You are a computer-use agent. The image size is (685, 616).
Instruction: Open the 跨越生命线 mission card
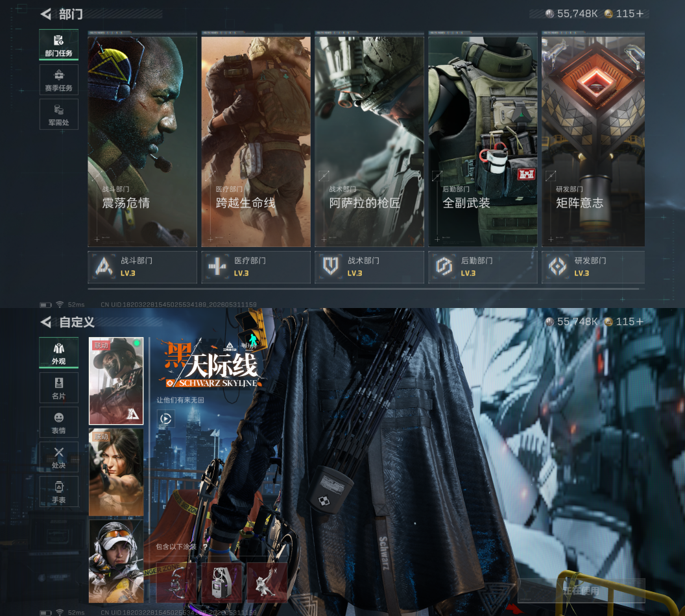[256, 141]
